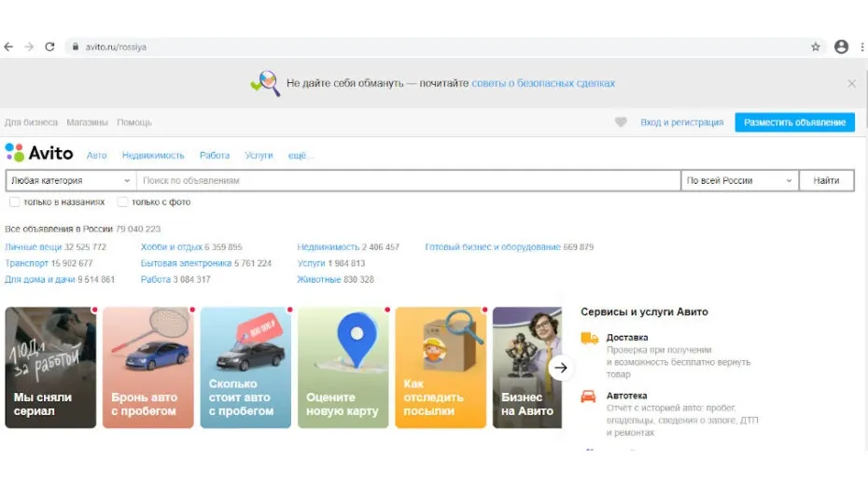Screen dimensions: 868x488
Task: Click 'Вход и регистрация'
Action: 682,122
